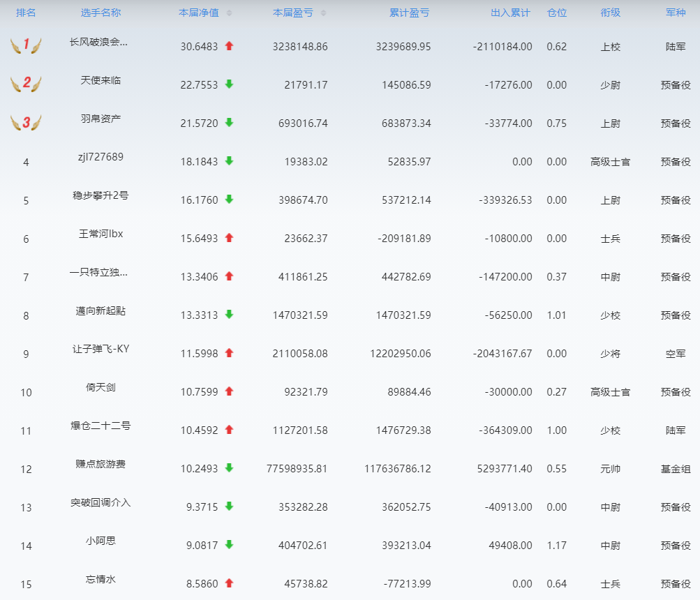Image resolution: width=700 pixels, height=600 pixels.
Task: Click red up arrow beside 10.4592
Action: 230,430
